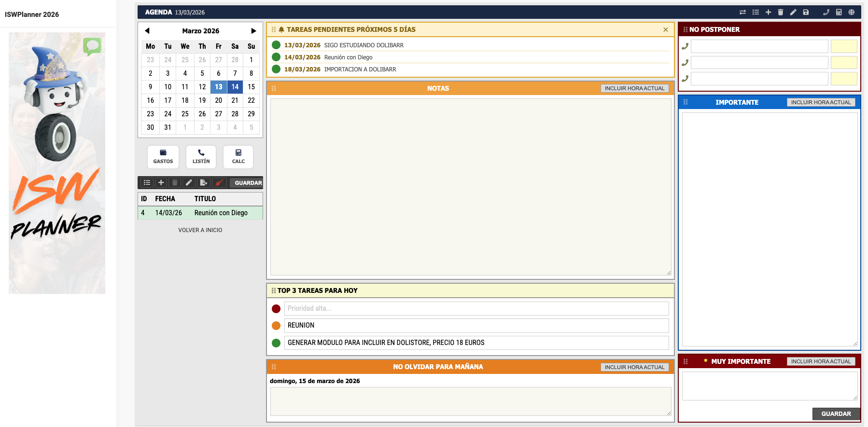868x427 pixels.
Task: Click the ISW Planner mascot banner image
Action: 57,163
